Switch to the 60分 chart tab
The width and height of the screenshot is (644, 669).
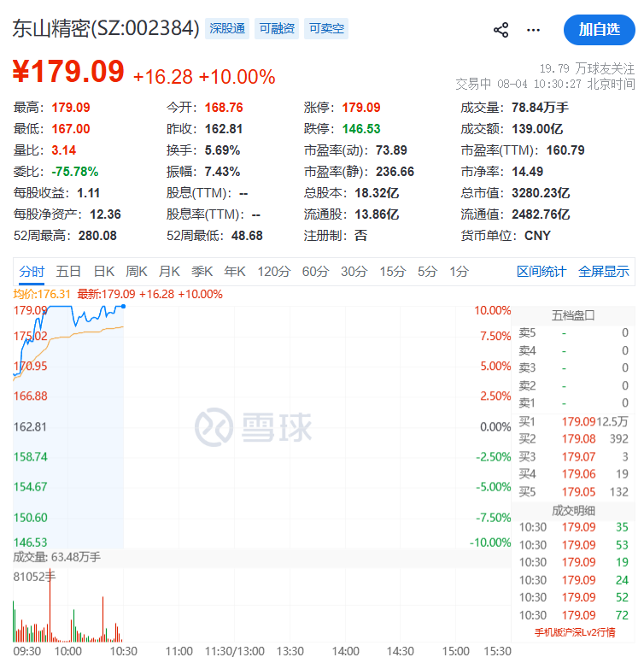pyautogui.click(x=316, y=272)
